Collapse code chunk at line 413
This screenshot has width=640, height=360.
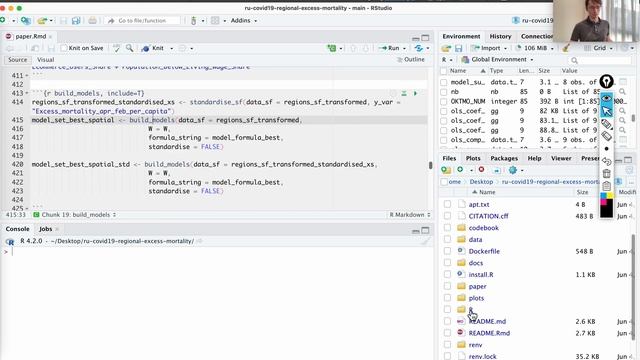click(27, 93)
